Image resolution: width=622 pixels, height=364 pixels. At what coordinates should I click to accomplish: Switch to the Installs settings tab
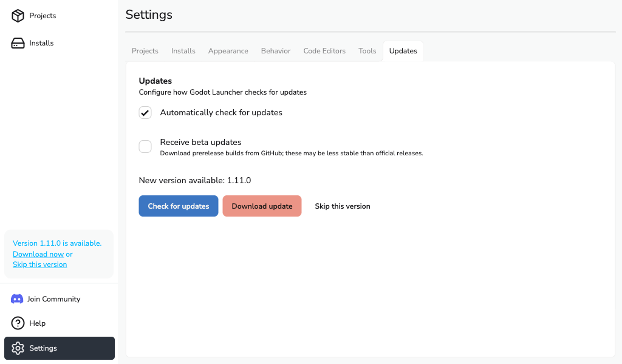click(183, 51)
